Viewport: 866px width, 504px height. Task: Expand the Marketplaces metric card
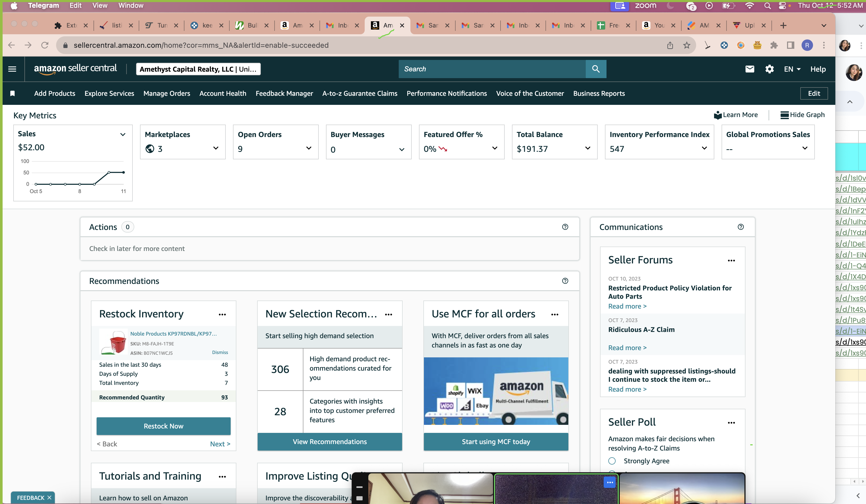[216, 148]
